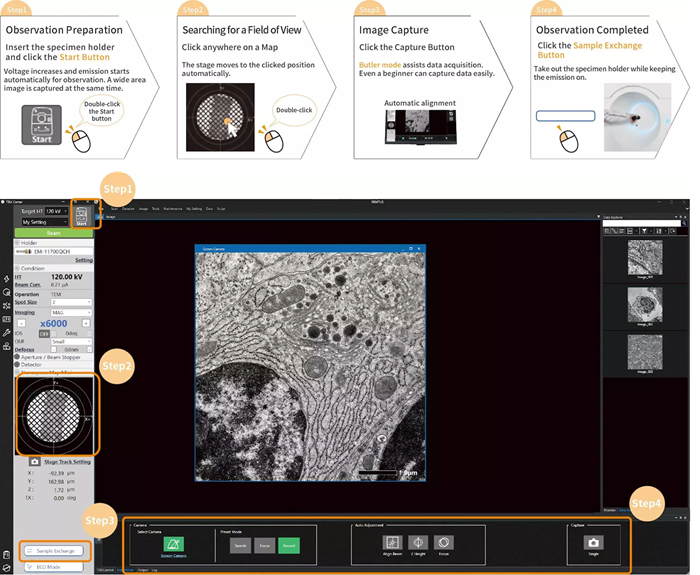
Task: Expand the Detector section
Action: tap(17, 365)
